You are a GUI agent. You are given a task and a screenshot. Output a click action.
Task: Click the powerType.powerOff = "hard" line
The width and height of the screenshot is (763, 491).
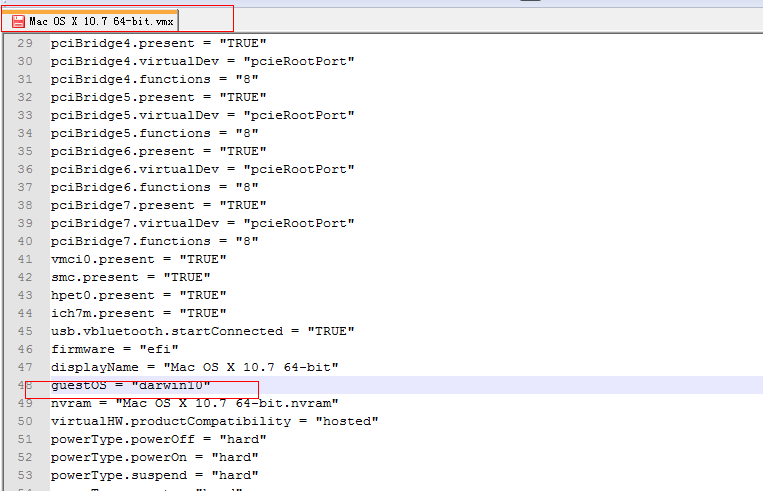coord(159,439)
